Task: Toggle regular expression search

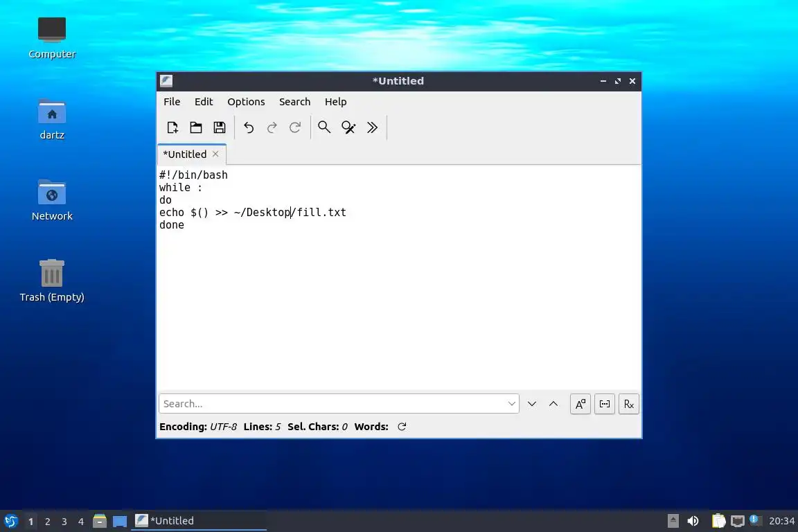Action: coord(628,404)
